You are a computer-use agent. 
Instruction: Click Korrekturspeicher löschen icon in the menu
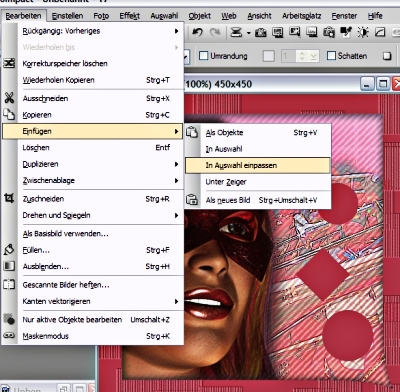pos(9,63)
